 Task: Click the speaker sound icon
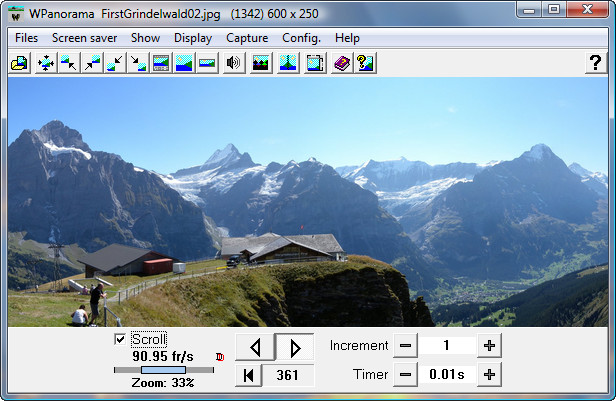pos(234,63)
